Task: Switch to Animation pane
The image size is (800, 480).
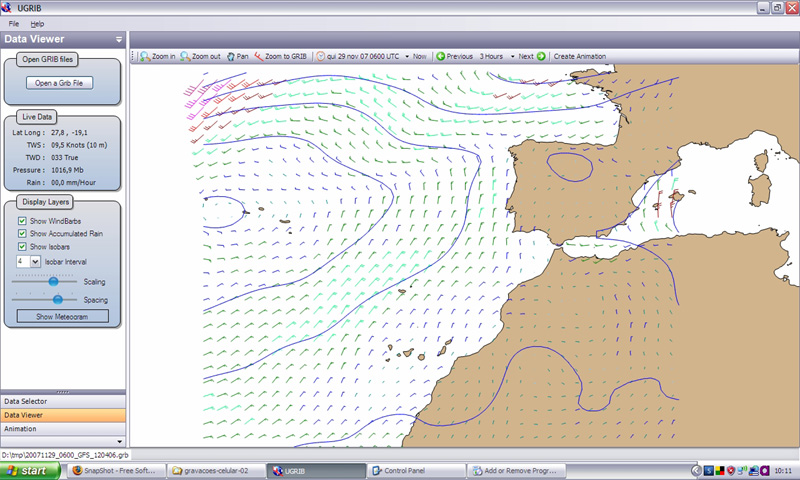Action: click(63, 429)
